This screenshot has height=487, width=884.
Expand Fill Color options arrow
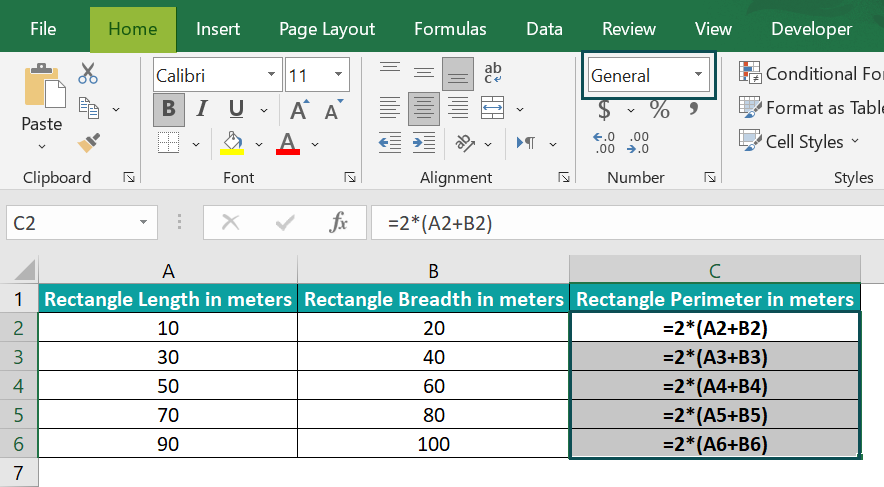pos(259,145)
